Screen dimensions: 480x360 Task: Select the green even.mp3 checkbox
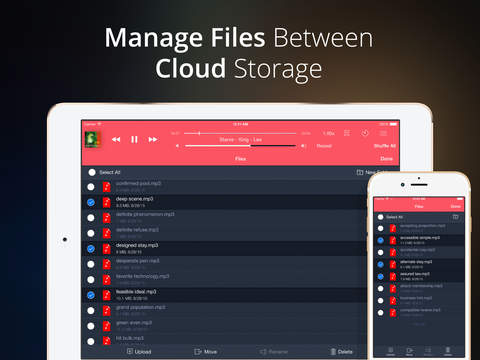(91, 326)
